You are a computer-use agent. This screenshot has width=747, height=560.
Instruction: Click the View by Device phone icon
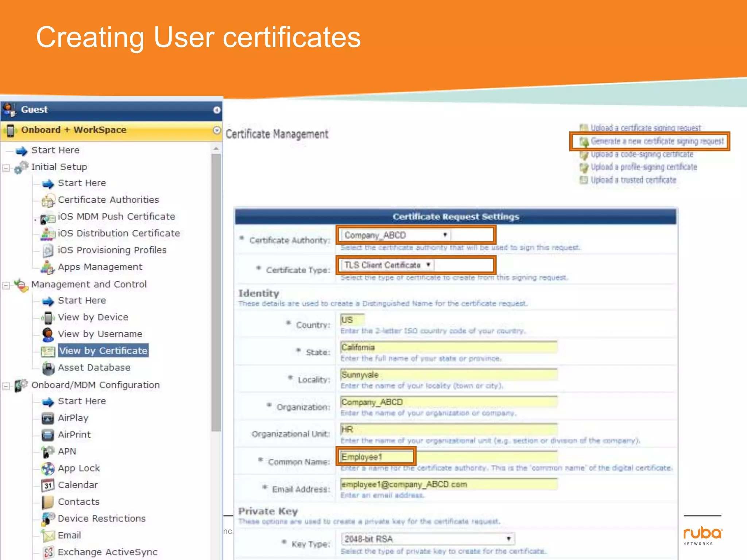click(48, 318)
